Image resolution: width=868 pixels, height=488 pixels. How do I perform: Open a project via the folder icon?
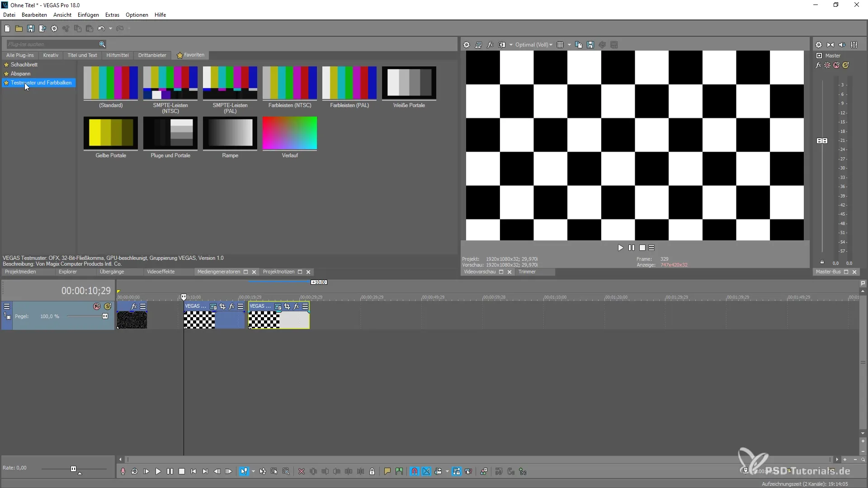click(19, 28)
